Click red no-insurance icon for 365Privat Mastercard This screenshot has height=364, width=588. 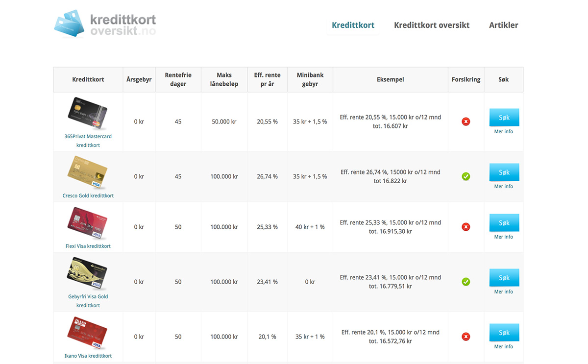466,121
